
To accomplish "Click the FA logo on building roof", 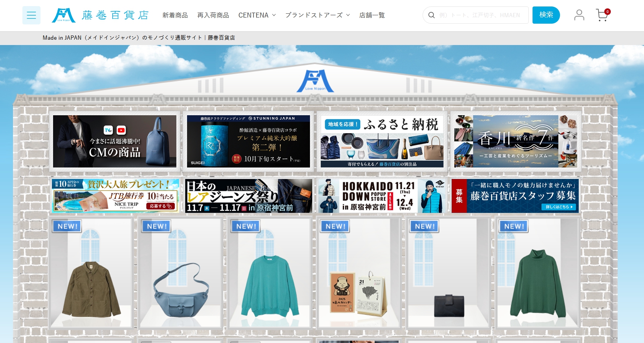I will coord(315,81).
